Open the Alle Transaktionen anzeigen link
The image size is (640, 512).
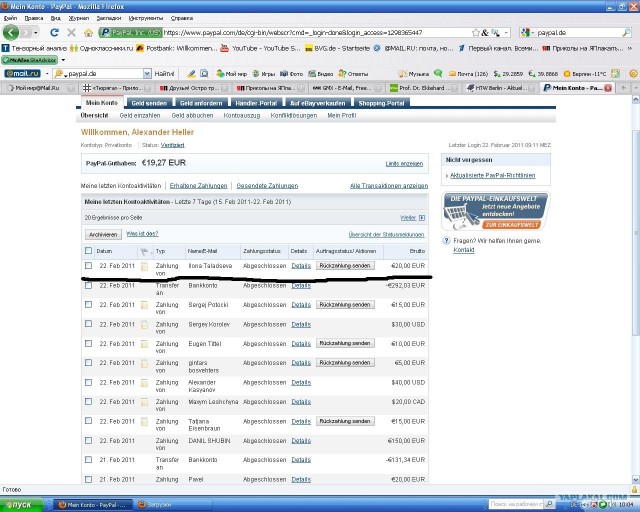[x=389, y=186]
